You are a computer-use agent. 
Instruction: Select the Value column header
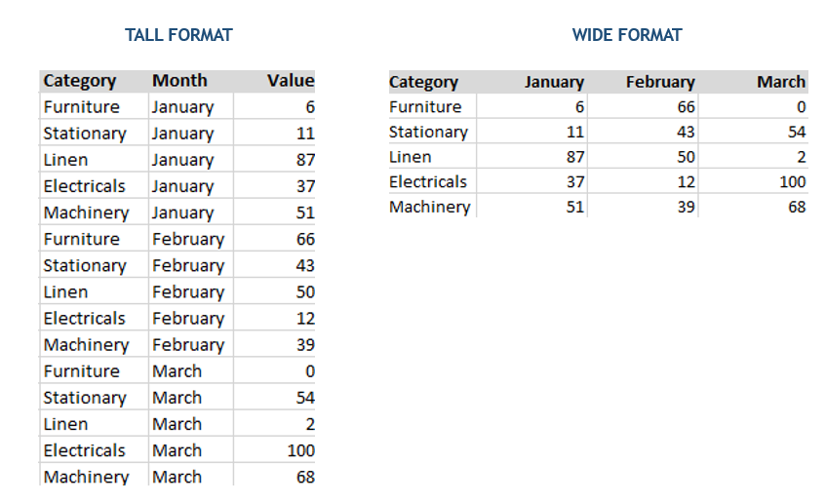[x=291, y=81]
